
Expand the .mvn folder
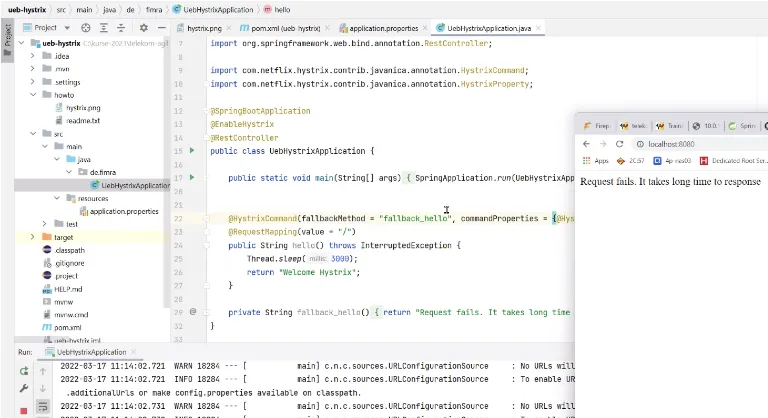tap(33, 69)
